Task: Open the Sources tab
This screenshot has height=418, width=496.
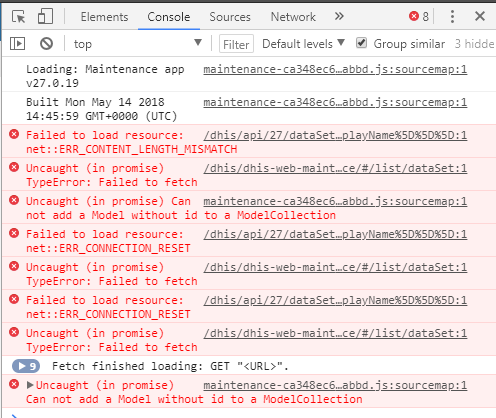Action: 230,17
